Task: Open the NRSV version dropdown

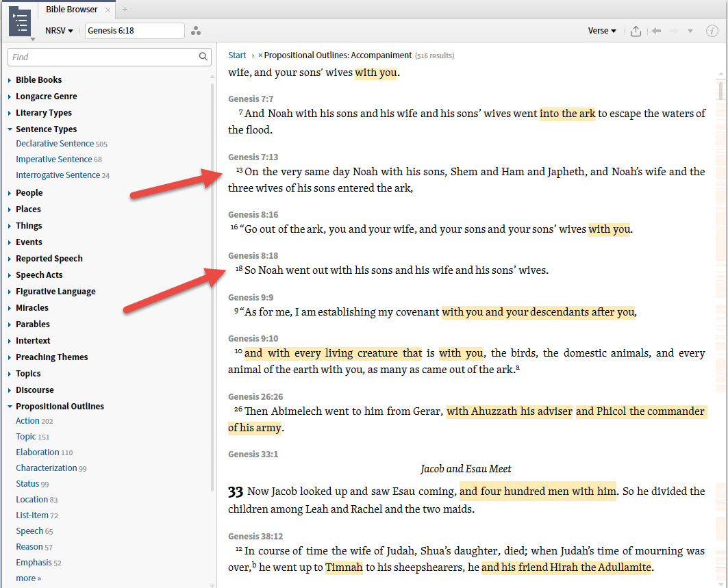Action: [60, 30]
